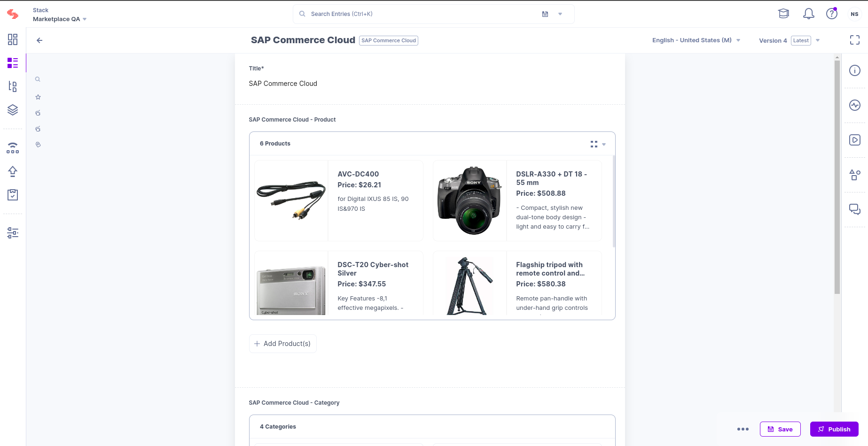Open the NS user profile avatar

tap(854, 14)
